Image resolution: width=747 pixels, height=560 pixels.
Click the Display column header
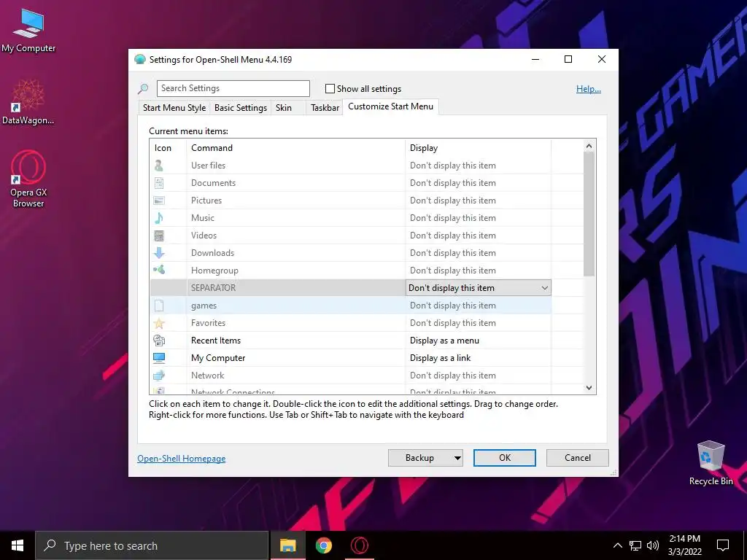tap(479, 147)
